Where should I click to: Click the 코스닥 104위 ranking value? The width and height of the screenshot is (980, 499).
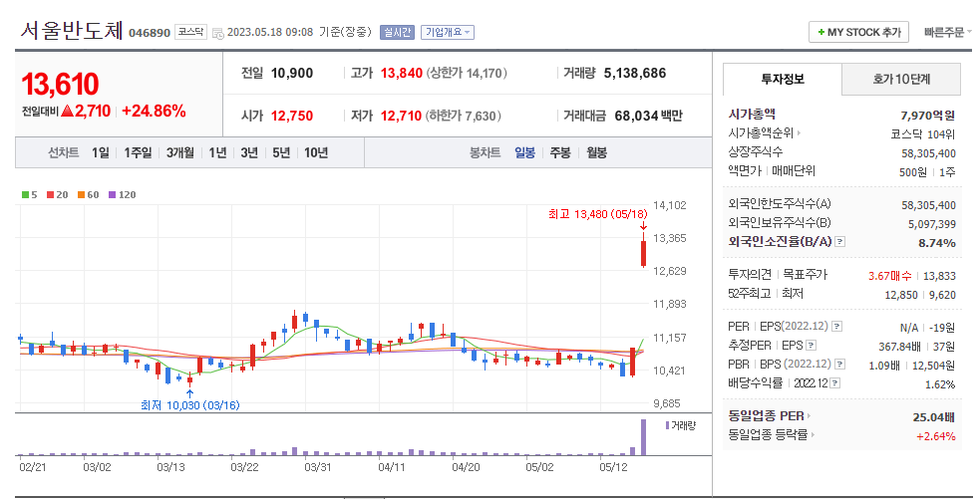tap(923, 134)
